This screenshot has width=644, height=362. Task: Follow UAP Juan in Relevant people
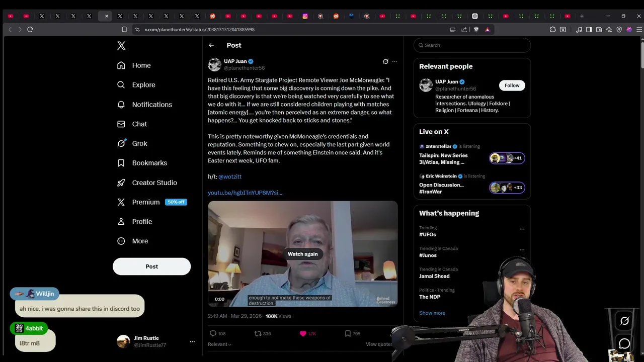(512, 85)
